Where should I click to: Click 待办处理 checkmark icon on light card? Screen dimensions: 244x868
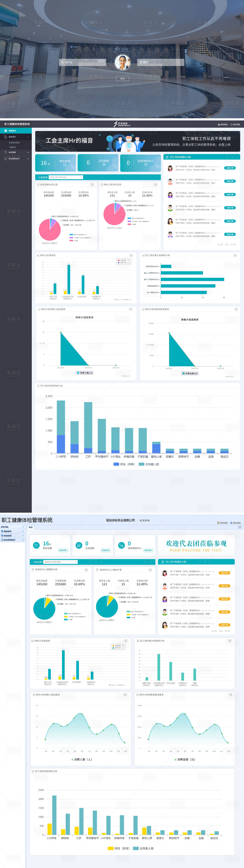[x=36, y=545]
